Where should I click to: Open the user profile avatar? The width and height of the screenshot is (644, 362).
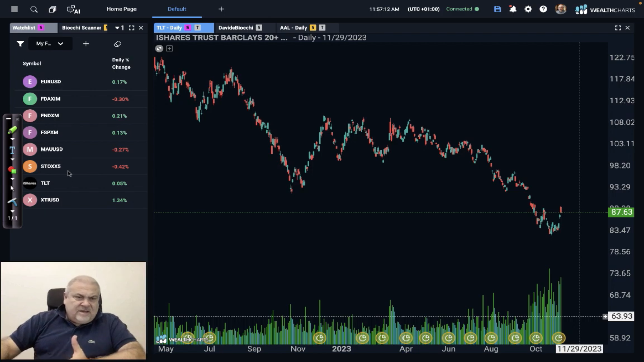coord(560,9)
